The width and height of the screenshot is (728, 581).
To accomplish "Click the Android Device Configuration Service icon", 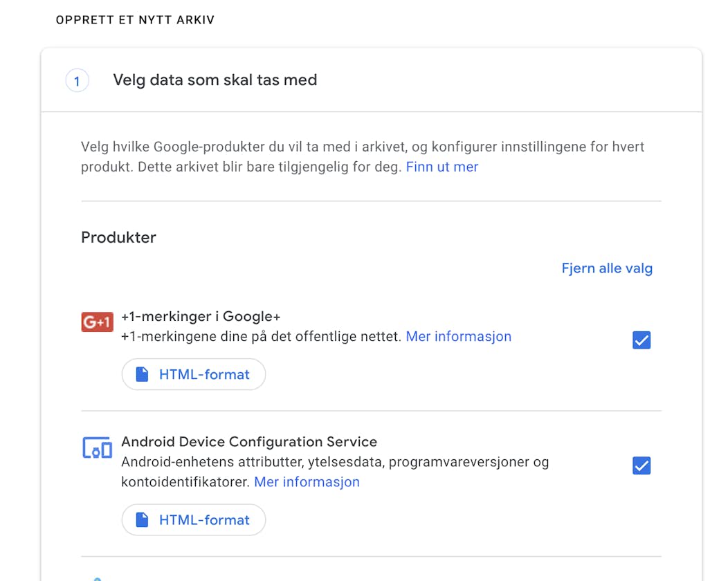I will click(96, 448).
